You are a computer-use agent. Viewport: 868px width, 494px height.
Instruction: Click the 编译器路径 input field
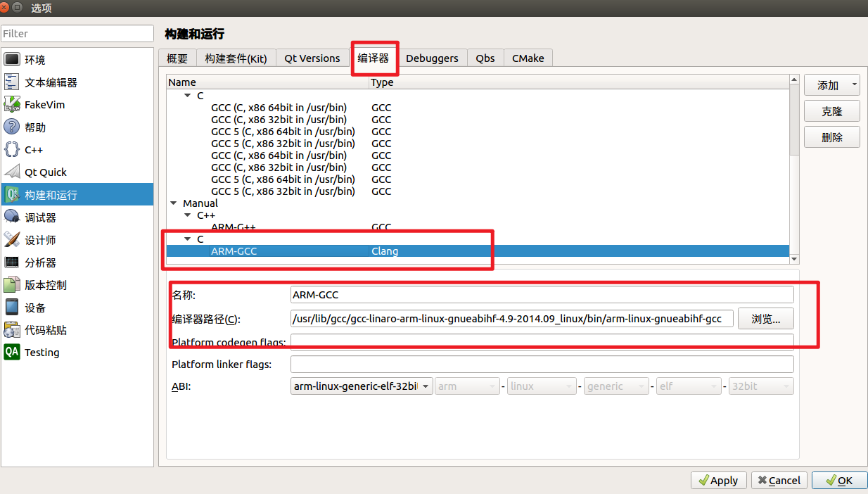(x=512, y=319)
